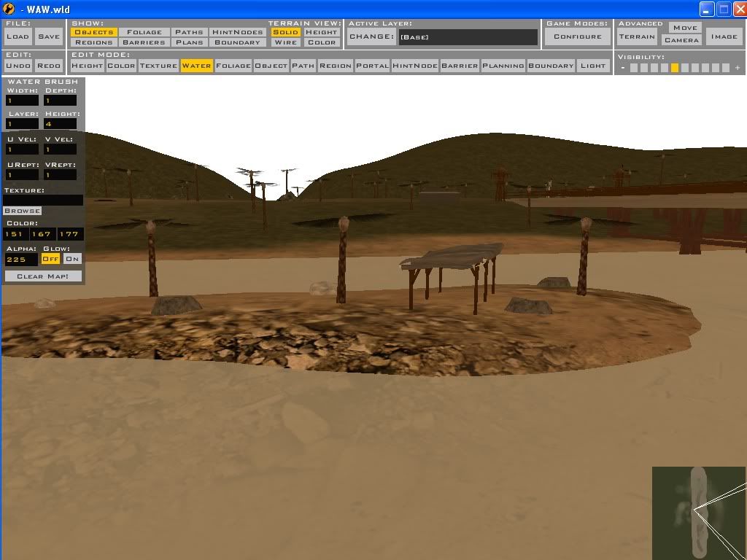This screenshot has height=560, width=747.
Task: Click the URept input field
Action: (22, 175)
